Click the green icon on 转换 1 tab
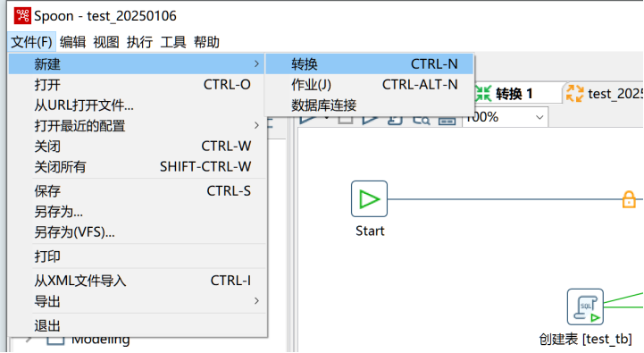The width and height of the screenshot is (644, 353). click(x=483, y=94)
